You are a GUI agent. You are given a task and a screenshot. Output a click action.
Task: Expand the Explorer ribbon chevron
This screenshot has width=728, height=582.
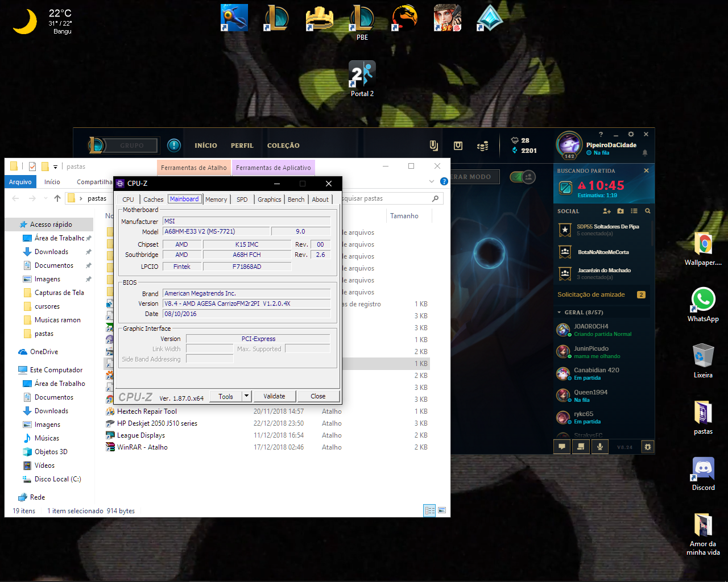pos(431,181)
